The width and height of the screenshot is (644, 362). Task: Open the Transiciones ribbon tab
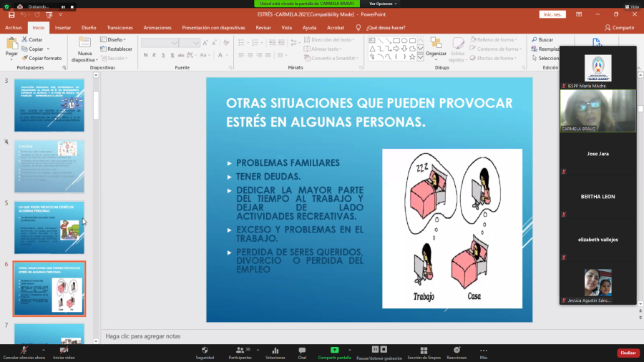119,27
